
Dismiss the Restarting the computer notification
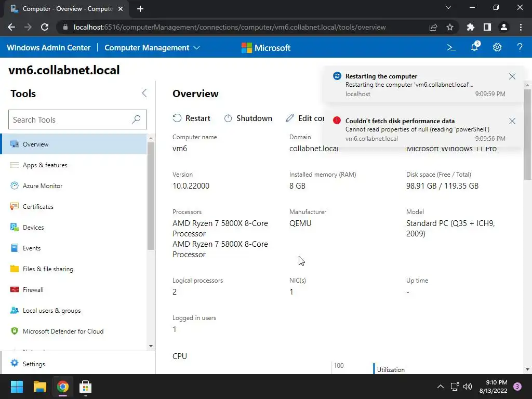coord(512,76)
